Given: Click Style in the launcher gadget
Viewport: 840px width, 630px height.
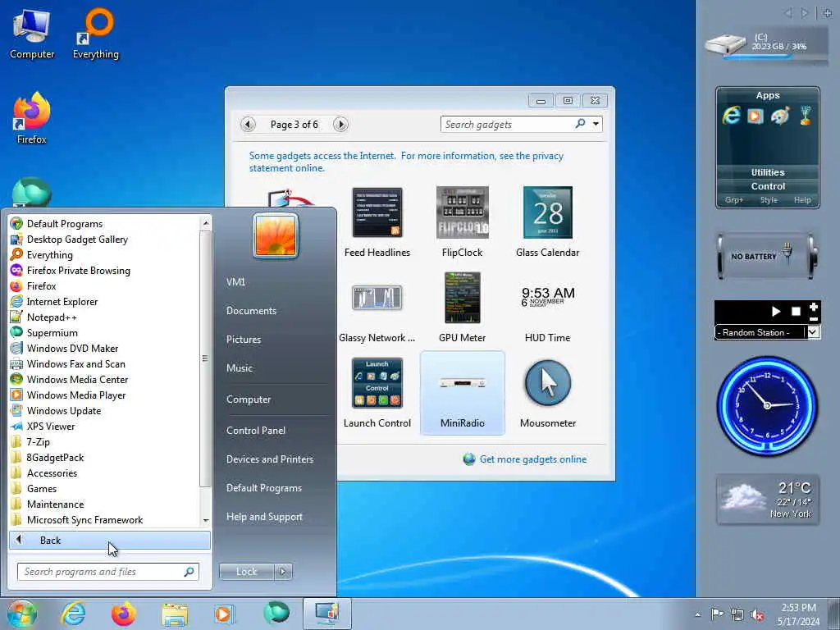Looking at the screenshot, I should click(769, 200).
